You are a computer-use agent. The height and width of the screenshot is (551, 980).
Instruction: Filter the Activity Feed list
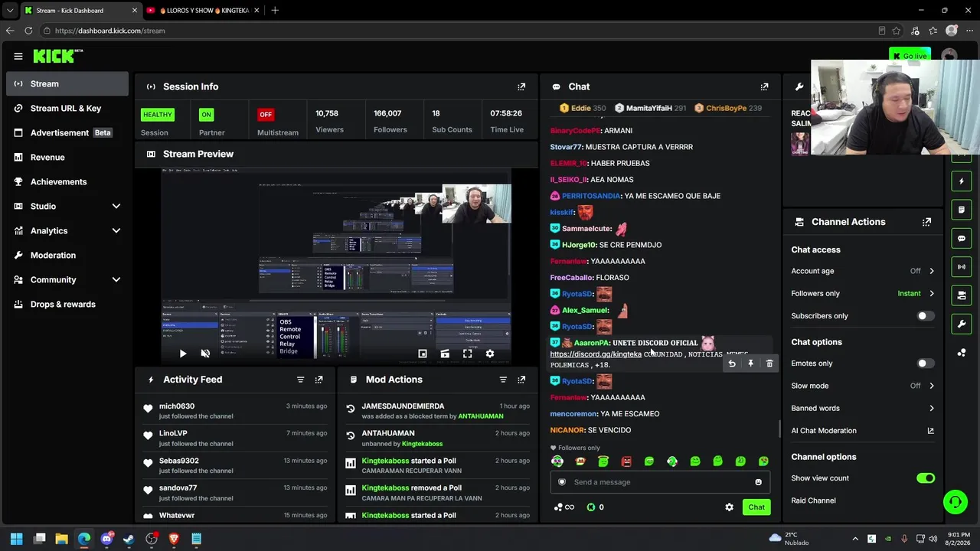click(x=300, y=380)
